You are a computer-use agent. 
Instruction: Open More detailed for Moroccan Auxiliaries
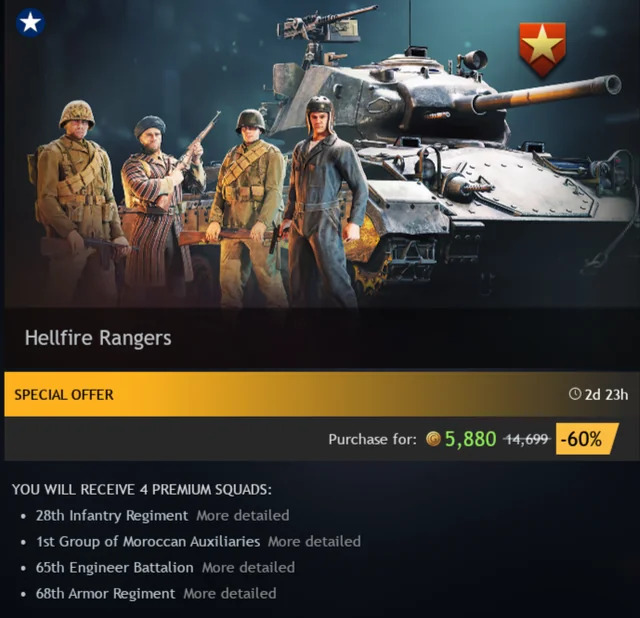314,542
